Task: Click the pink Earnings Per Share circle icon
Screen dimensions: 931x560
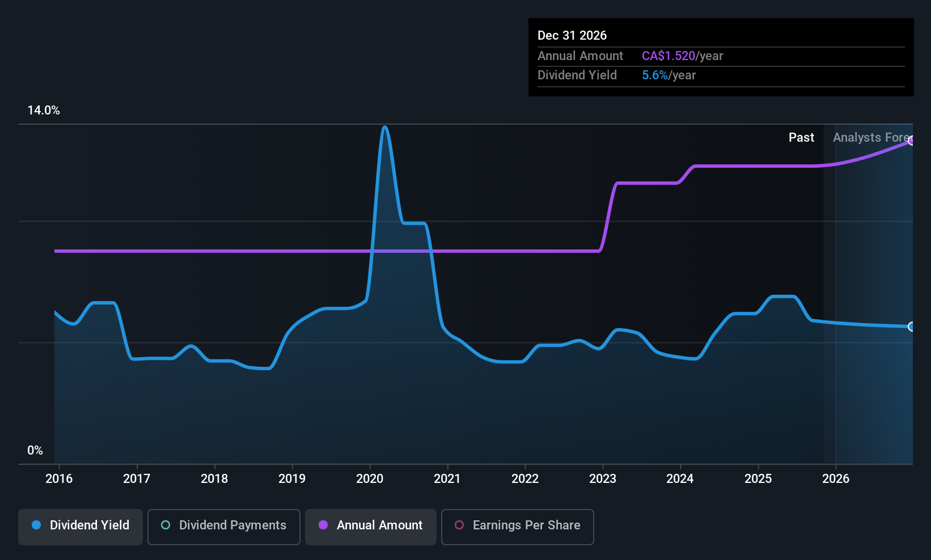Action: point(459,525)
